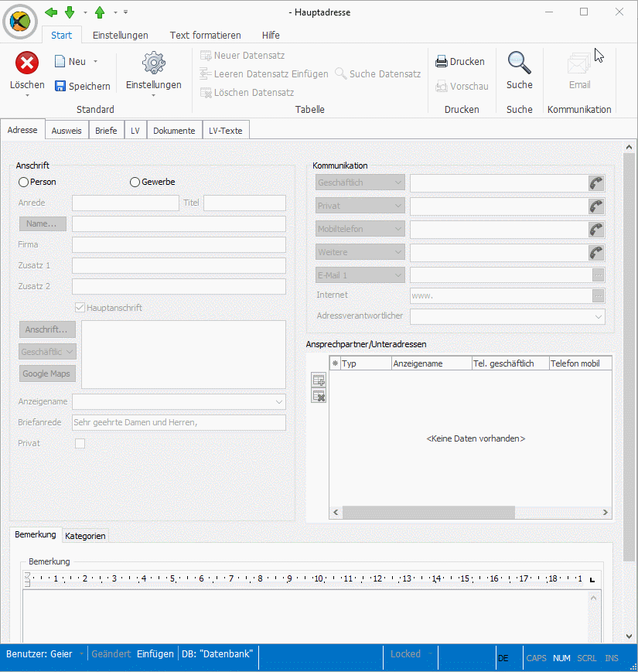Open the Hilfe ribbon tab
The width and height of the screenshot is (638, 672).
[271, 35]
